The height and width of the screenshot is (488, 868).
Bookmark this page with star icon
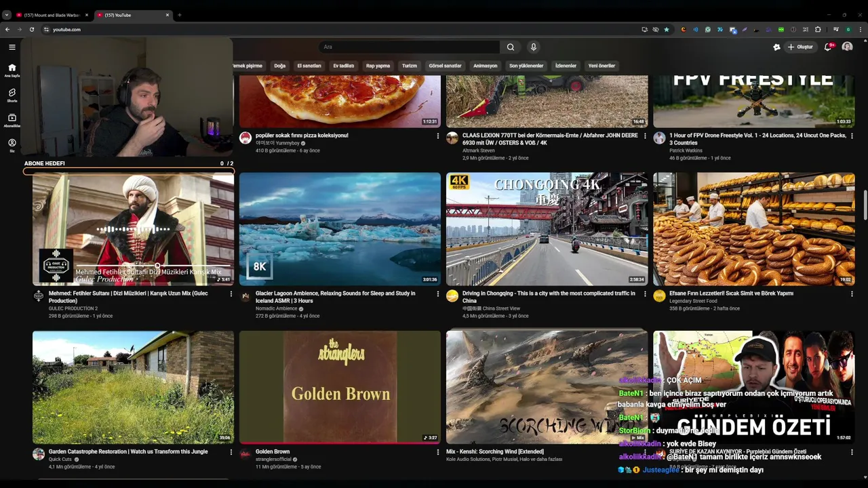click(667, 29)
